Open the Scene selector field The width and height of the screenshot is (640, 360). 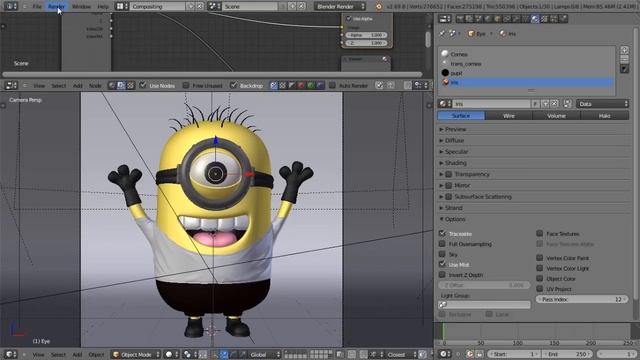coord(250,7)
